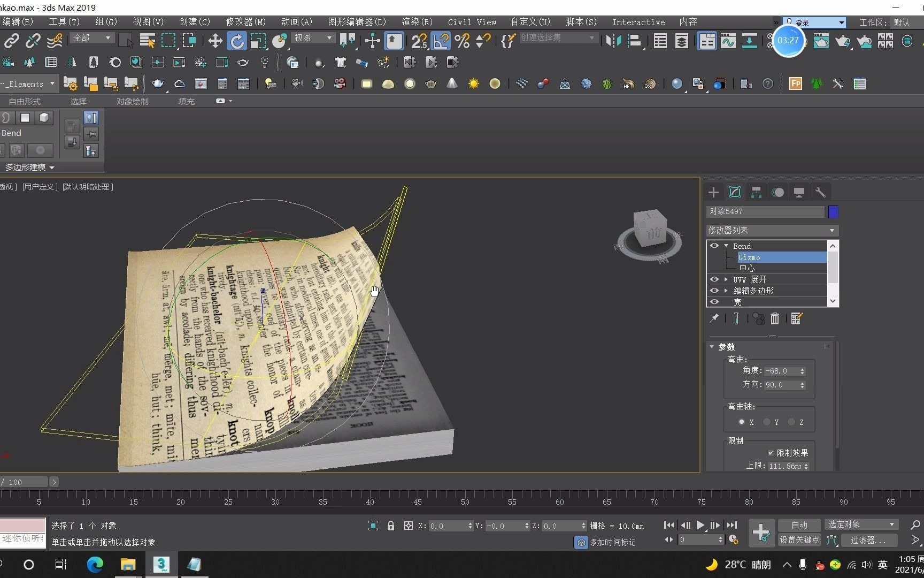The width and height of the screenshot is (924, 578).
Task: Remove modifier using trash can icon
Action: click(x=775, y=319)
